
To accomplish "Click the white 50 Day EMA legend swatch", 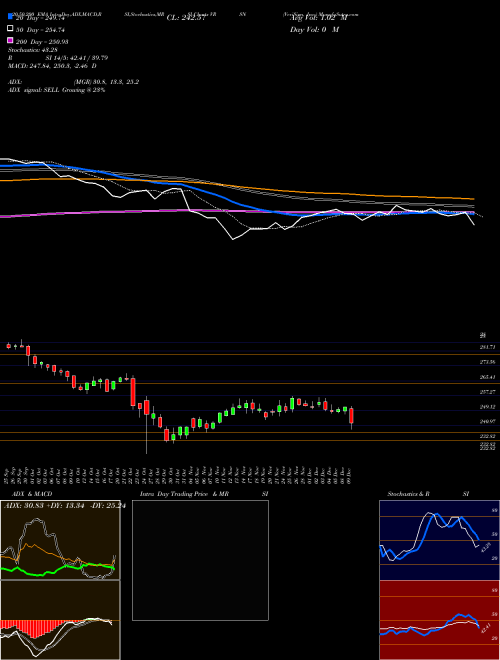I will click(x=10, y=29).
